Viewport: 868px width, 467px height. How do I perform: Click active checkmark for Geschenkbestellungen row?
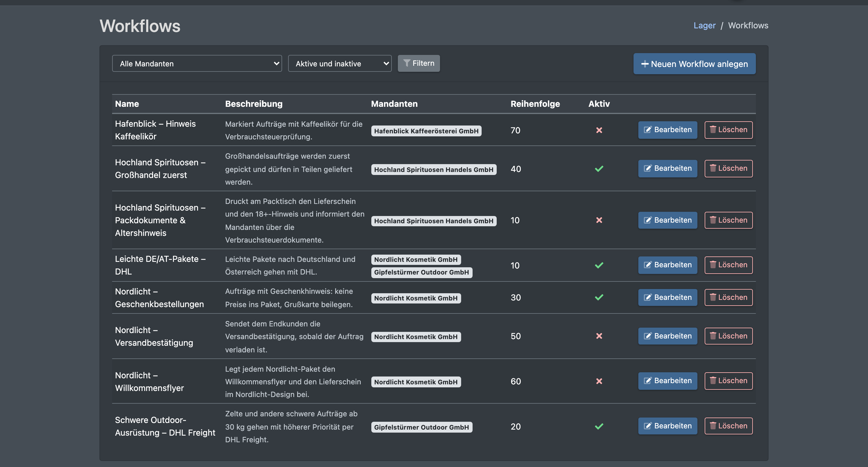pyautogui.click(x=599, y=297)
